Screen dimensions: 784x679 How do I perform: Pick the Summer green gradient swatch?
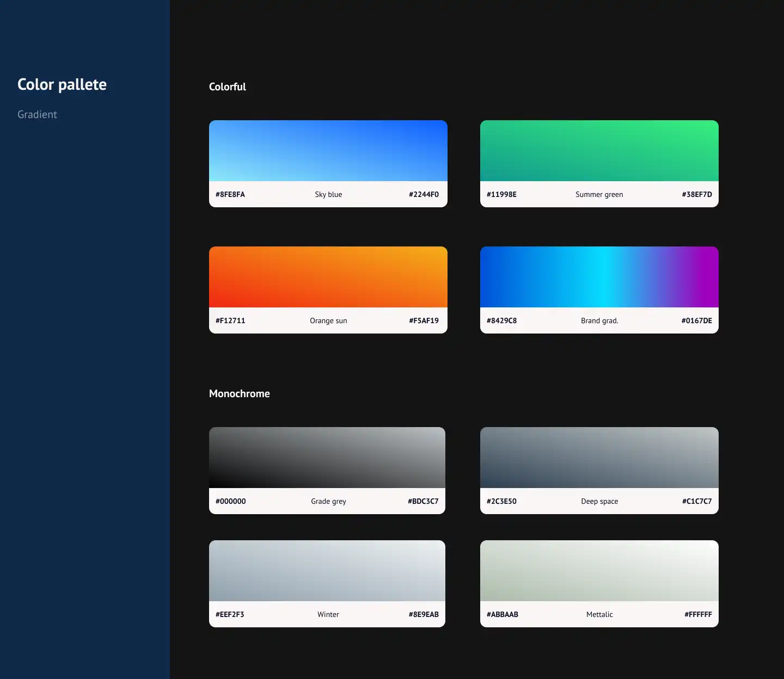(599, 151)
